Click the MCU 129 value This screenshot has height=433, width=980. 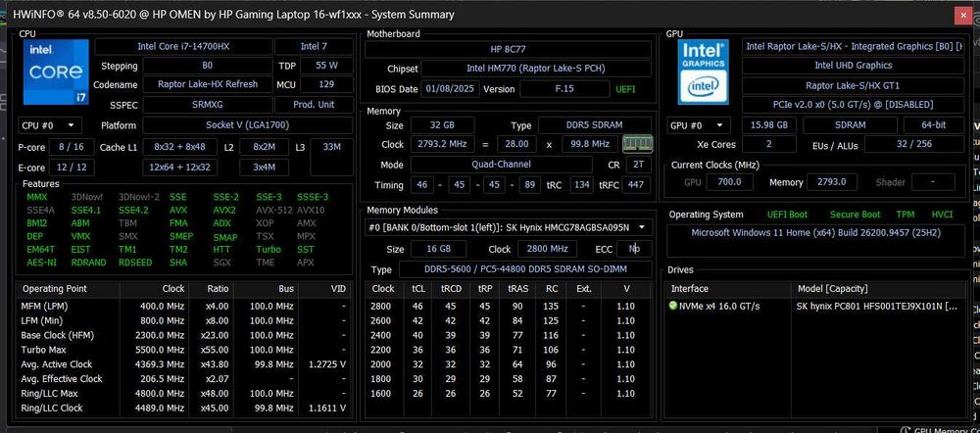click(x=326, y=84)
